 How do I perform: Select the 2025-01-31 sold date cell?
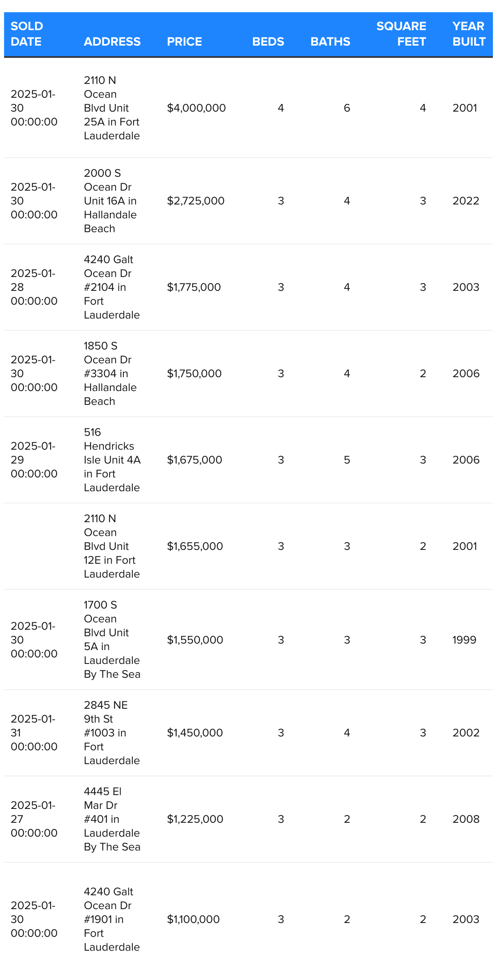[34, 733]
